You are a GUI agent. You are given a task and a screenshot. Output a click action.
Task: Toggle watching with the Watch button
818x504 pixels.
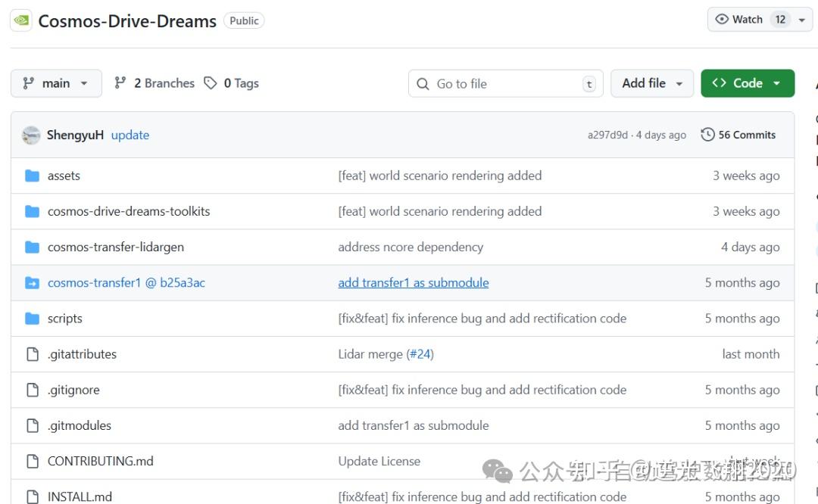click(745, 19)
